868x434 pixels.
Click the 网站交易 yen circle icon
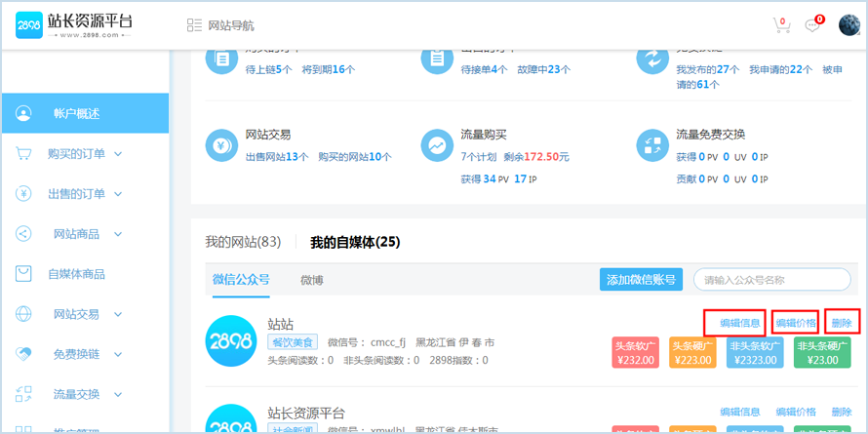[221, 144]
